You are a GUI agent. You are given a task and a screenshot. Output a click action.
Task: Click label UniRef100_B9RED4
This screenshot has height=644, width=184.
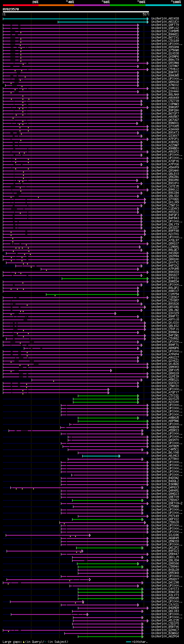(165, 282)
